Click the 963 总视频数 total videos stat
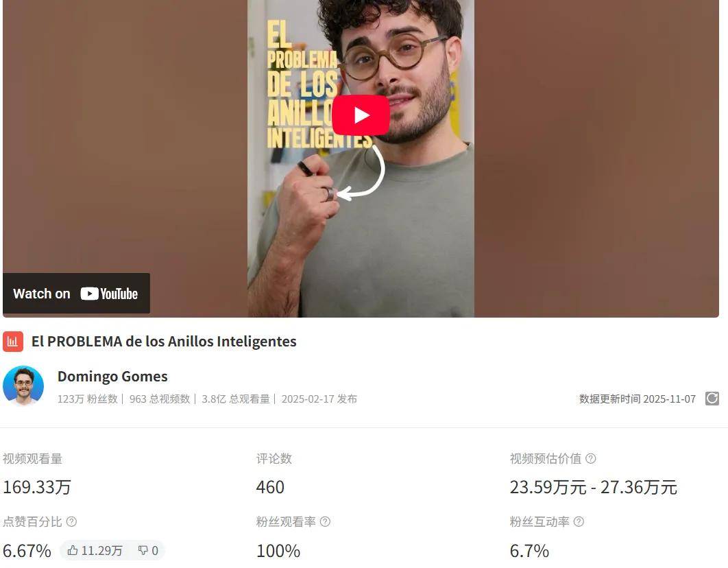The image size is (728, 568). (x=160, y=399)
